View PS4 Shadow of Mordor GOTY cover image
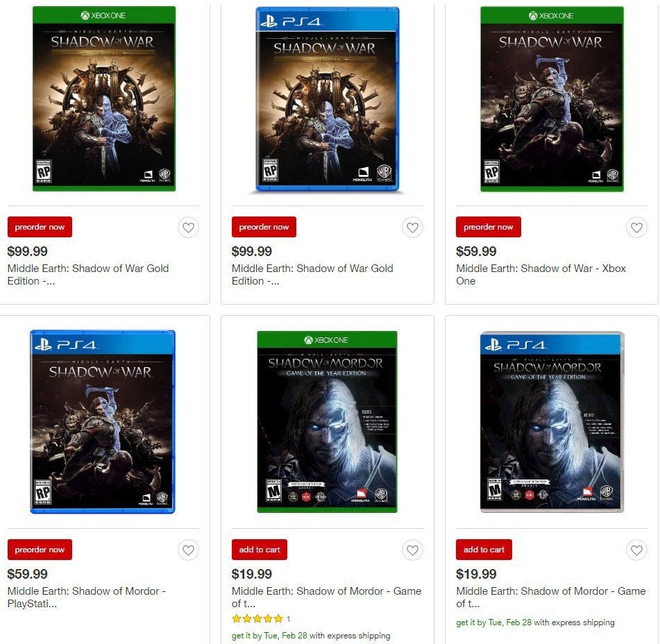 (552, 422)
